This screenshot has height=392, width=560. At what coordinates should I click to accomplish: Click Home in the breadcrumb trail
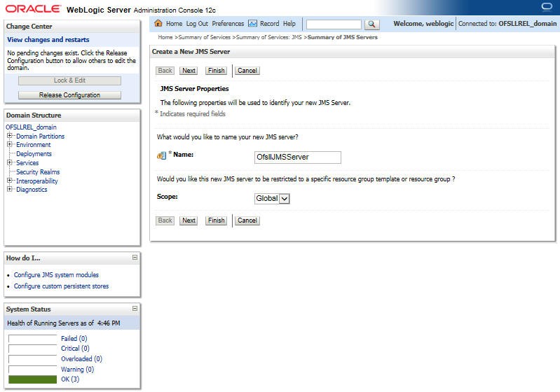pyautogui.click(x=165, y=37)
